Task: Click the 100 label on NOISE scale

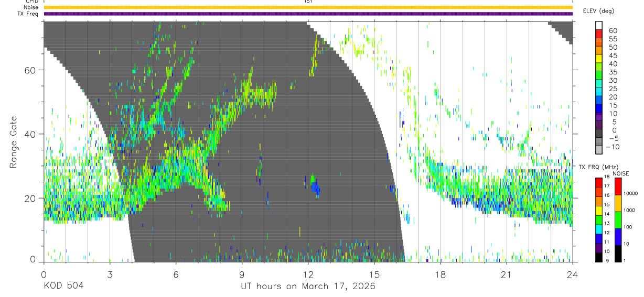Action: tap(628, 227)
